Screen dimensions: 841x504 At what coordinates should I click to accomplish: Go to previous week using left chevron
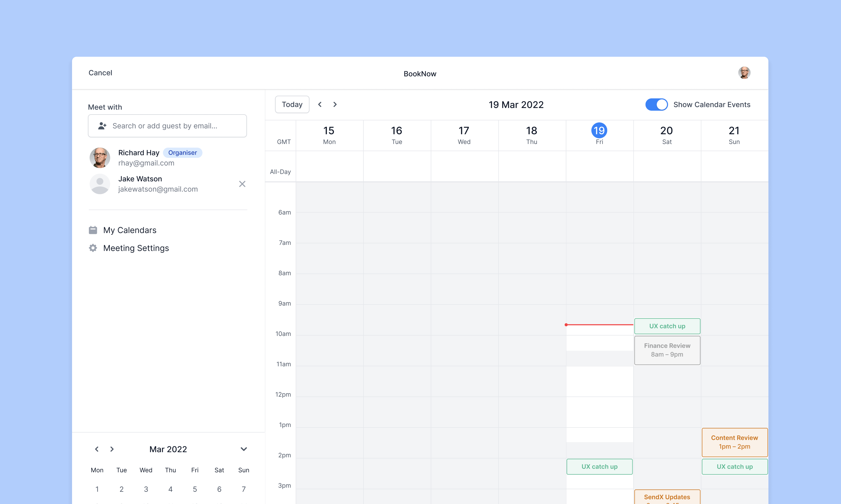pyautogui.click(x=320, y=104)
